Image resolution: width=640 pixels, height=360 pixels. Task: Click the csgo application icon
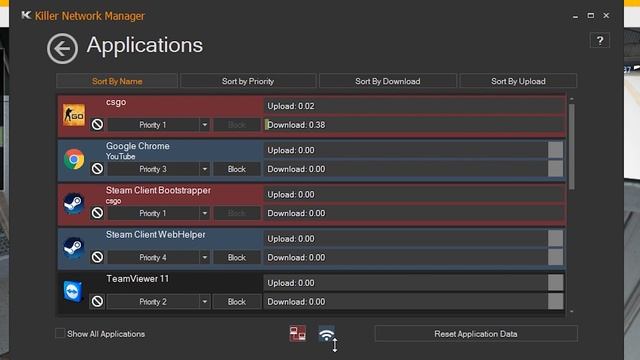(74, 115)
